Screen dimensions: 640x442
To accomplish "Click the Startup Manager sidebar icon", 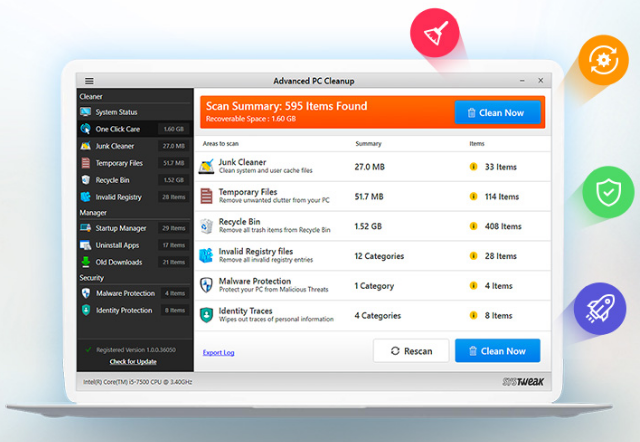I will [86, 228].
